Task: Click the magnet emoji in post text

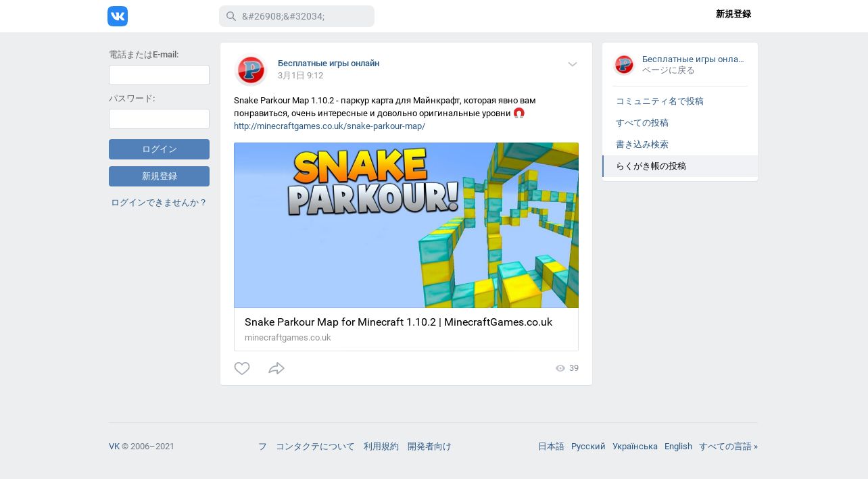Action: click(x=519, y=114)
